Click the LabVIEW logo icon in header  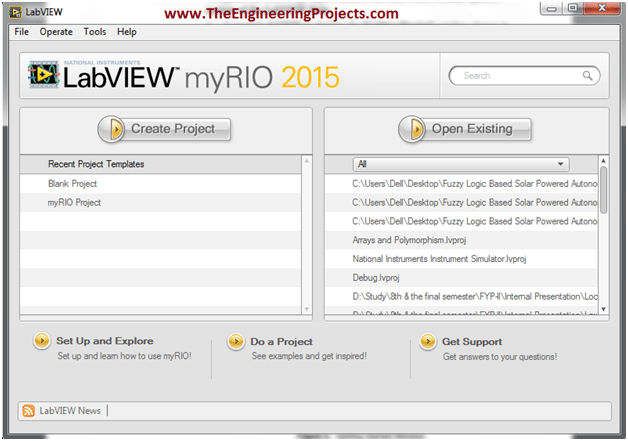point(43,75)
